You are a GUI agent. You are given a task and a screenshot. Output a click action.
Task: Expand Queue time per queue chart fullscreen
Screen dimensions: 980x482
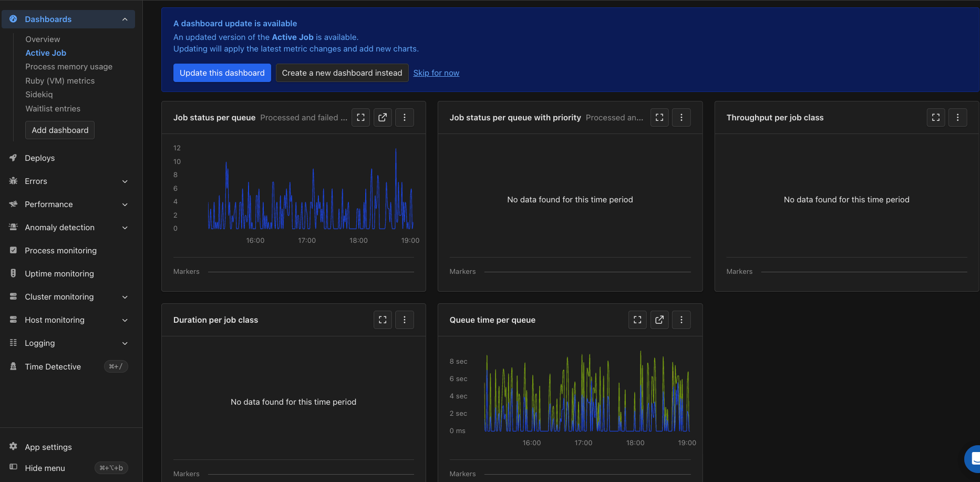point(637,320)
